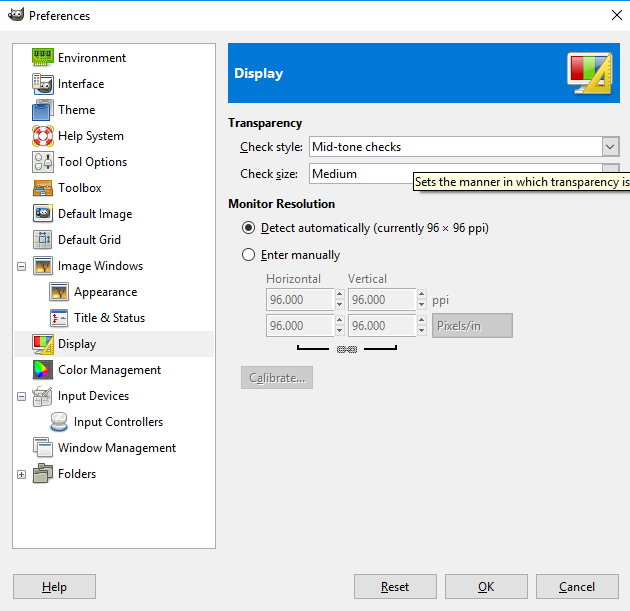Click OK to confirm preferences
The image size is (630, 611).
(486, 586)
